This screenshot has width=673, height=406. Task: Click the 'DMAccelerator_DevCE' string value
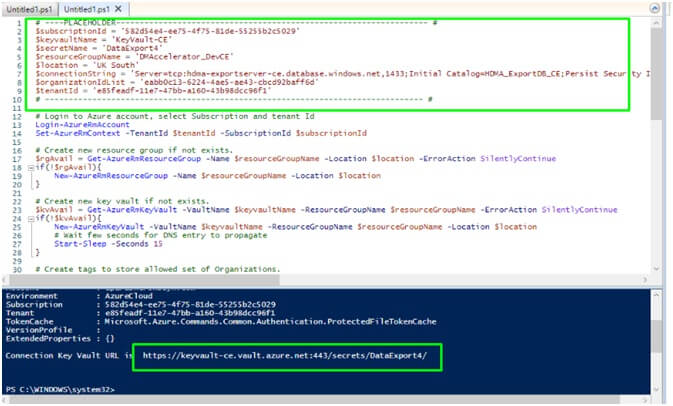185,57
